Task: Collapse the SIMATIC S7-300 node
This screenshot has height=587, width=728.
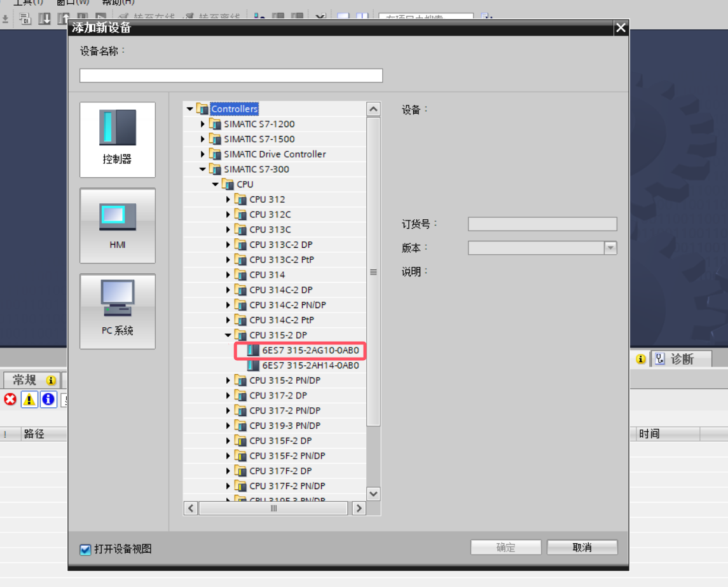Action: pos(202,170)
